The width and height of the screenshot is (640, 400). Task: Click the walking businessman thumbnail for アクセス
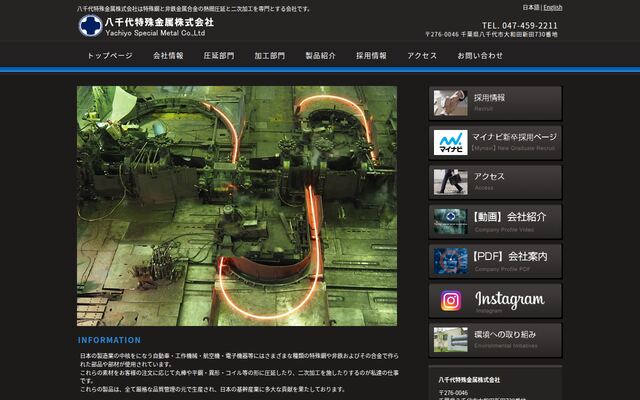point(450,182)
